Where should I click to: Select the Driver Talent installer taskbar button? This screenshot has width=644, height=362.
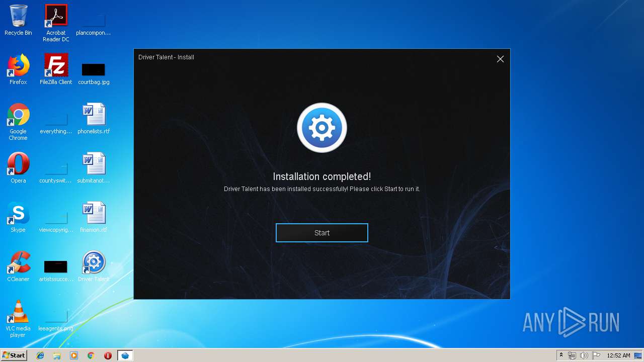[x=125, y=355]
